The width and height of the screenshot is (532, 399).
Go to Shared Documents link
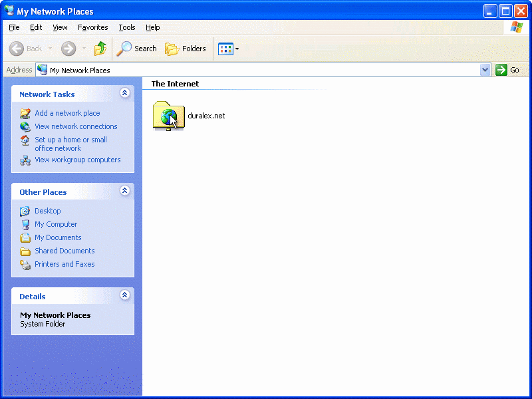click(x=65, y=251)
